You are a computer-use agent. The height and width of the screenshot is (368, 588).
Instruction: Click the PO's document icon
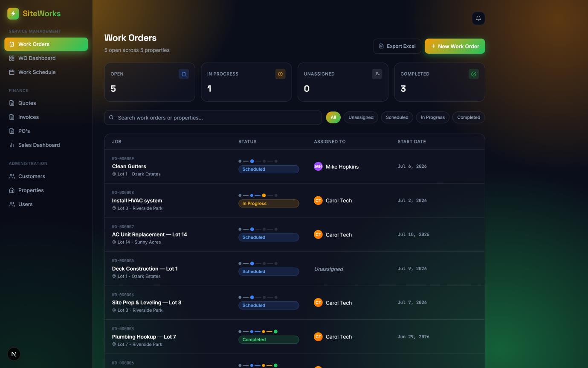[12, 131]
